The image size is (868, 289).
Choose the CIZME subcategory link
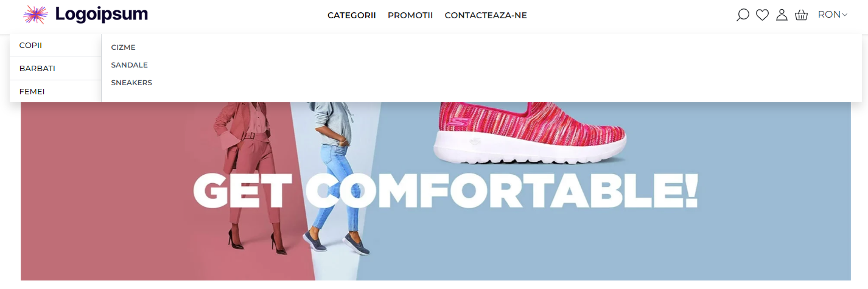tap(123, 47)
